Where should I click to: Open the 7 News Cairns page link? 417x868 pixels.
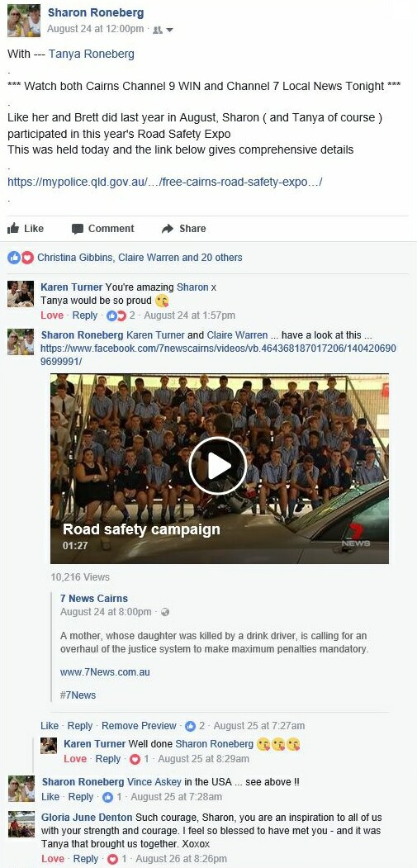[94, 599]
